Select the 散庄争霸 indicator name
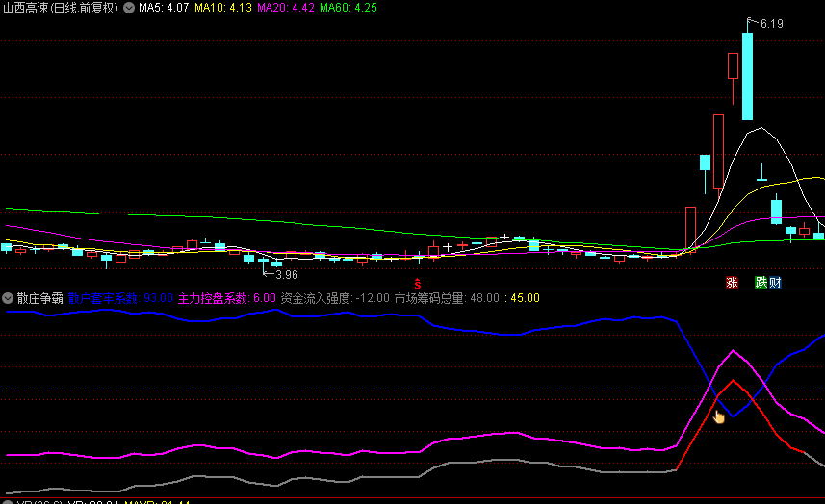This screenshot has width=825, height=504. [40, 298]
